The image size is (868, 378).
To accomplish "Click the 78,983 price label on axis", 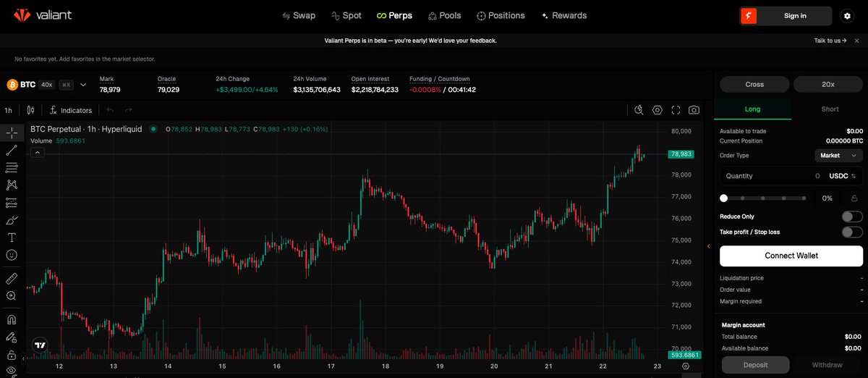I will [x=681, y=154].
